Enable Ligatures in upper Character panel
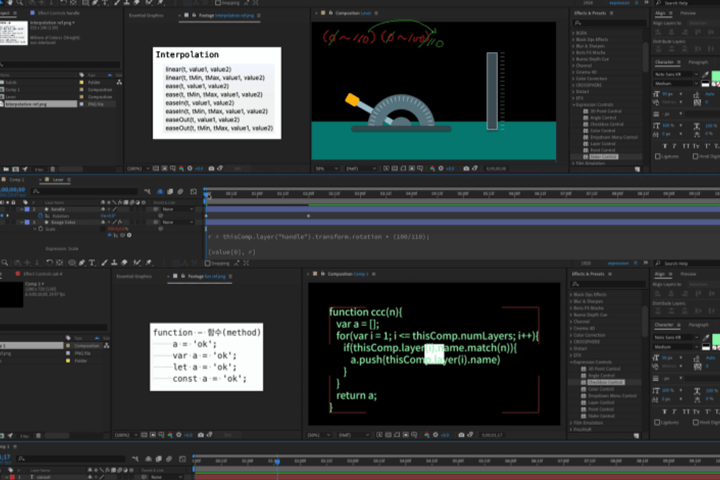 (658, 157)
